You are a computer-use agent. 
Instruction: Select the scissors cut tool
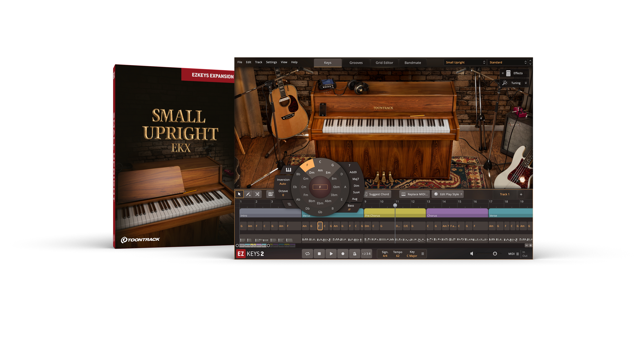pos(257,194)
